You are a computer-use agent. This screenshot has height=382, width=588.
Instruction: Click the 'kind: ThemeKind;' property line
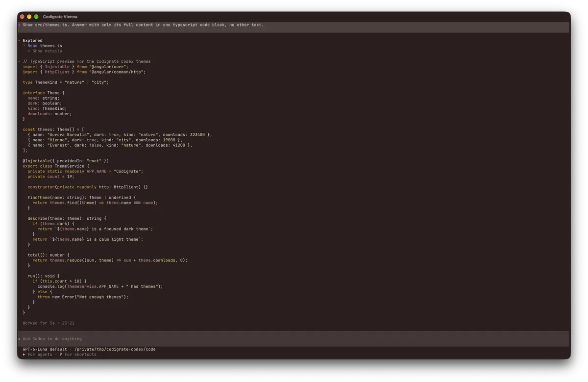point(48,109)
